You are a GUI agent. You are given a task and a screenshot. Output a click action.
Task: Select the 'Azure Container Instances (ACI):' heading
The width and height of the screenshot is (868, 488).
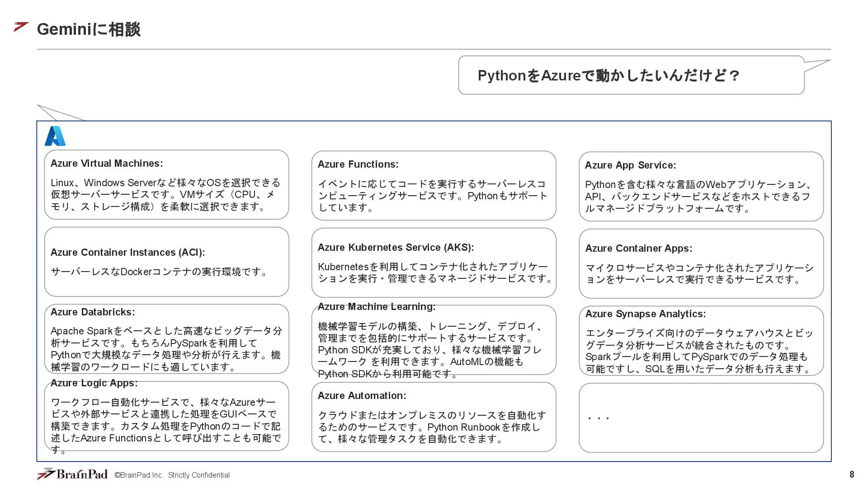point(128,253)
